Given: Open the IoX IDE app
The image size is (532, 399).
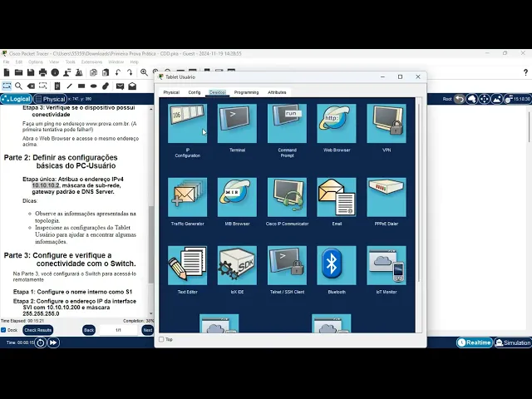Looking at the screenshot, I should [x=237, y=265].
